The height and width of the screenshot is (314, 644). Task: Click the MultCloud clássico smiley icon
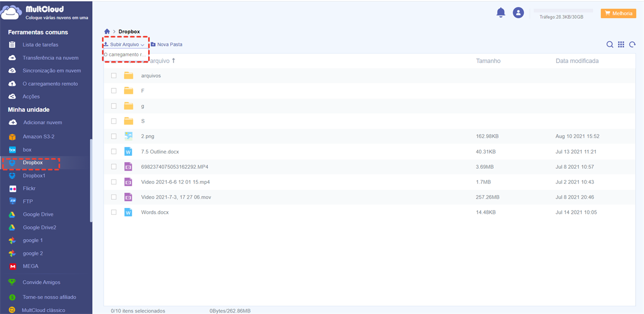(x=12, y=310)
